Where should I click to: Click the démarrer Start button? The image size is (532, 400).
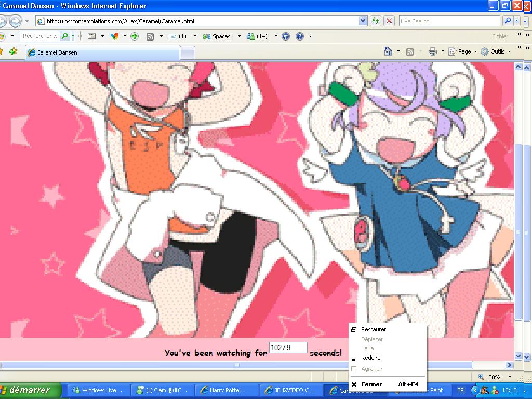pos(30,390)
